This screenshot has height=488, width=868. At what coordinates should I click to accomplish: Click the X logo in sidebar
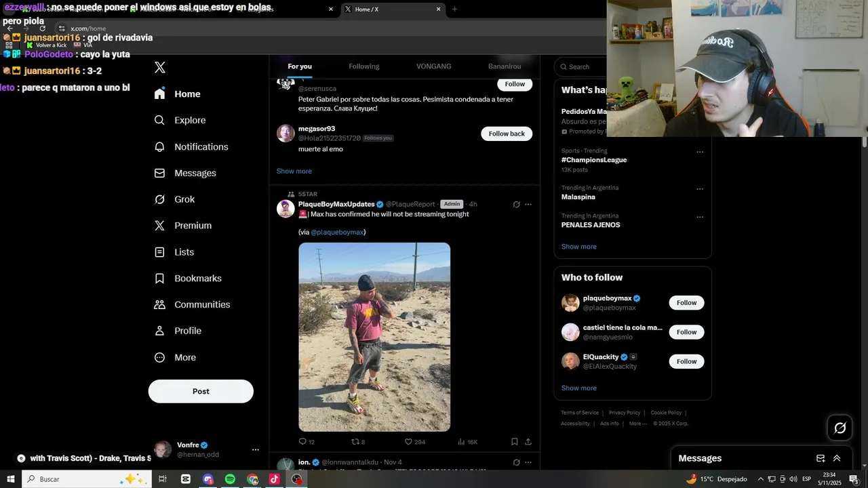(160, 67)
